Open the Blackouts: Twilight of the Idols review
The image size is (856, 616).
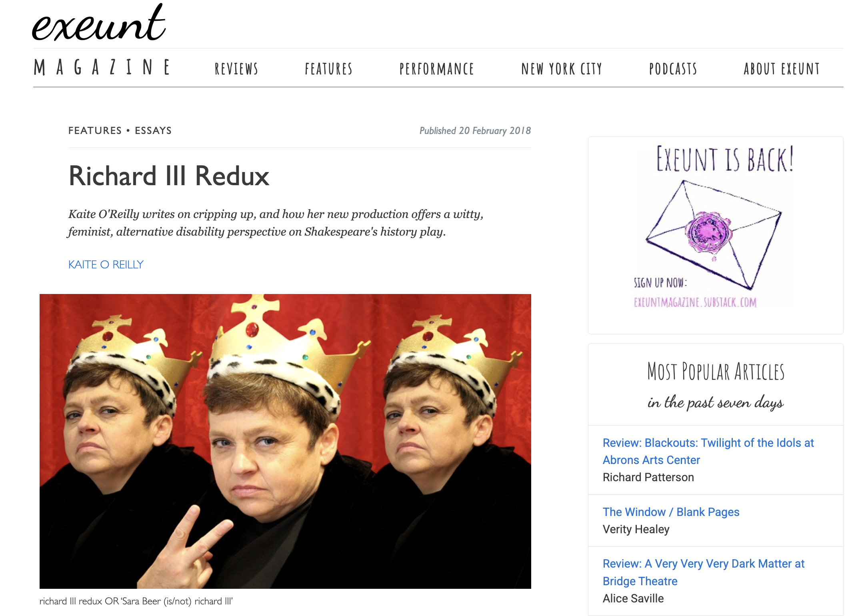point(708,451)
